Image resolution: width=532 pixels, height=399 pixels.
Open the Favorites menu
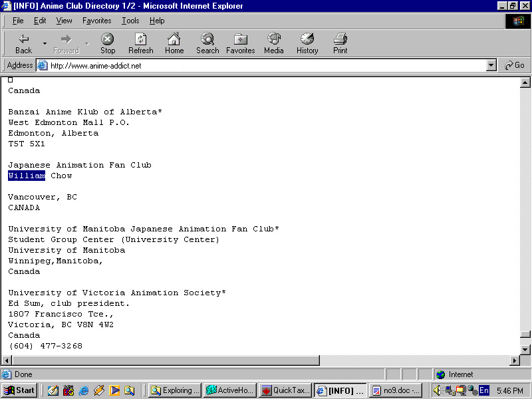(x=96, y=21)
